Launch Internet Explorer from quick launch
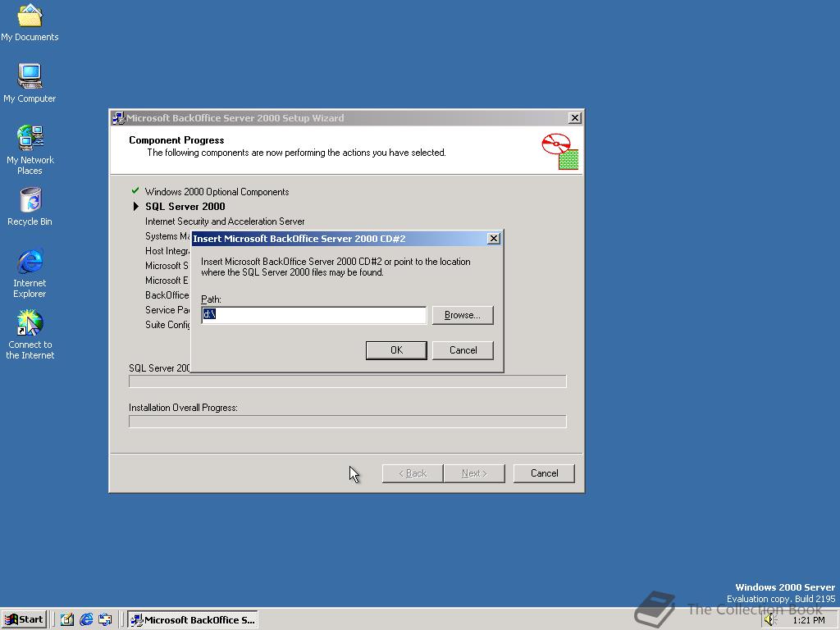The width and height of the screenshot is (840, 630). coord(86,620)
